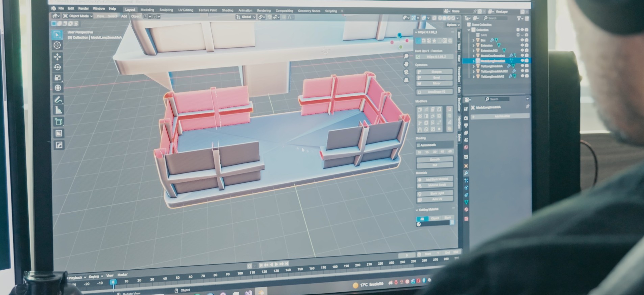Open the Global transform orientation dropdown
644x295 pixels.
coord(246,17)
